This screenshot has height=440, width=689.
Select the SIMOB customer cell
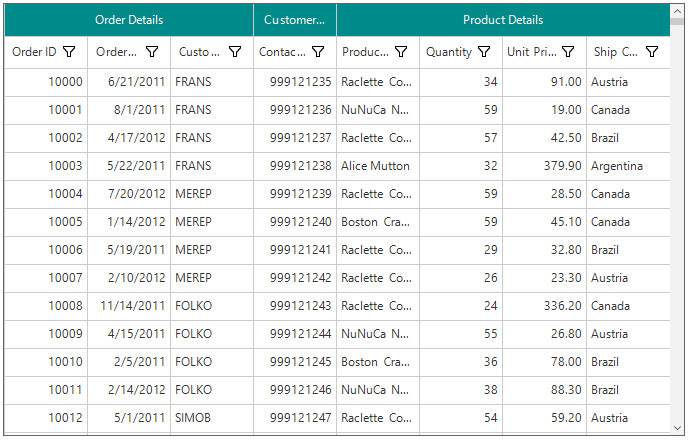click(212, 418)
